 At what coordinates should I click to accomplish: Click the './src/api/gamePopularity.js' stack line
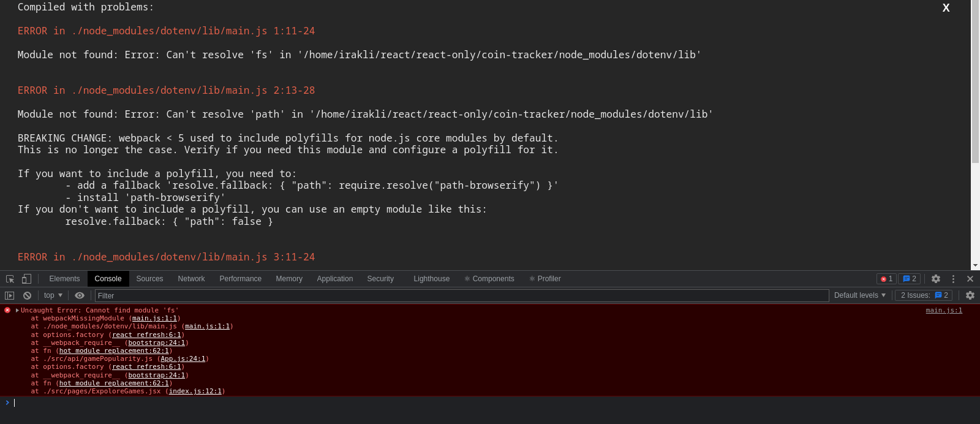point(120,359)
